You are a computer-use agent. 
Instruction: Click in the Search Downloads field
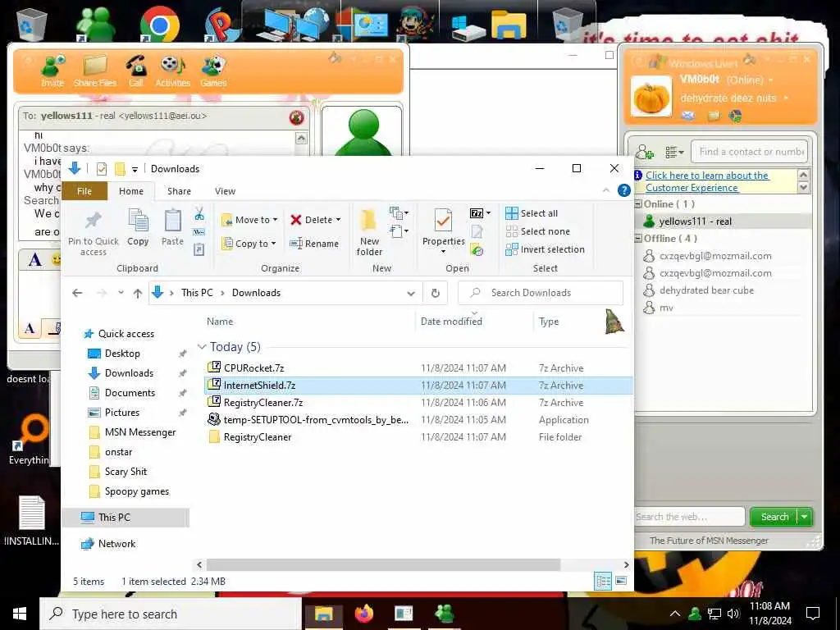(x=541, y=293)
